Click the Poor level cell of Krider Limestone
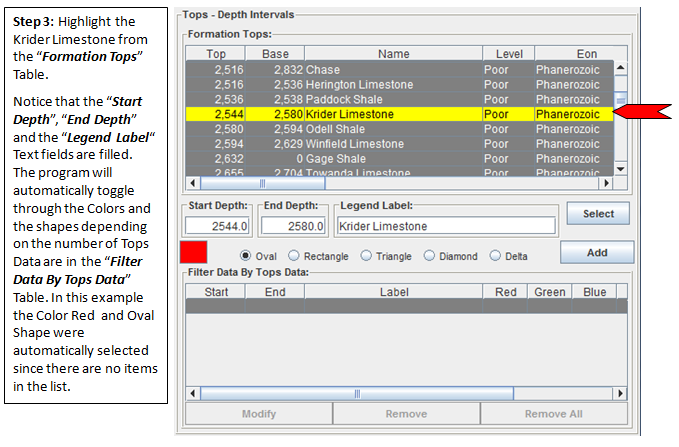679x447 pixels. (509, 114)
